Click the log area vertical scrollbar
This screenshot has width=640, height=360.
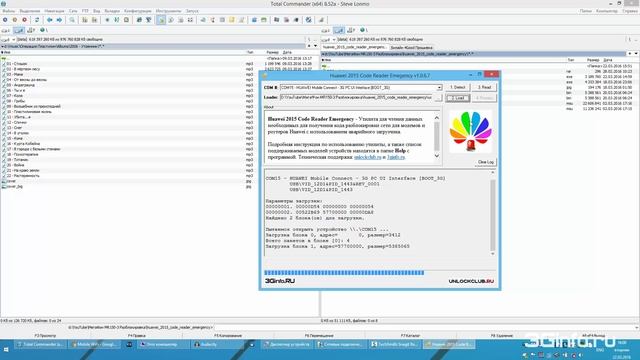coord(493,213)
